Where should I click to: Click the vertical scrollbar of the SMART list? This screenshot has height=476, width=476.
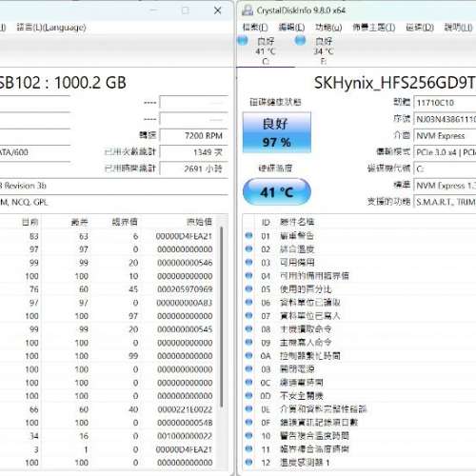[x=222, y=317]
